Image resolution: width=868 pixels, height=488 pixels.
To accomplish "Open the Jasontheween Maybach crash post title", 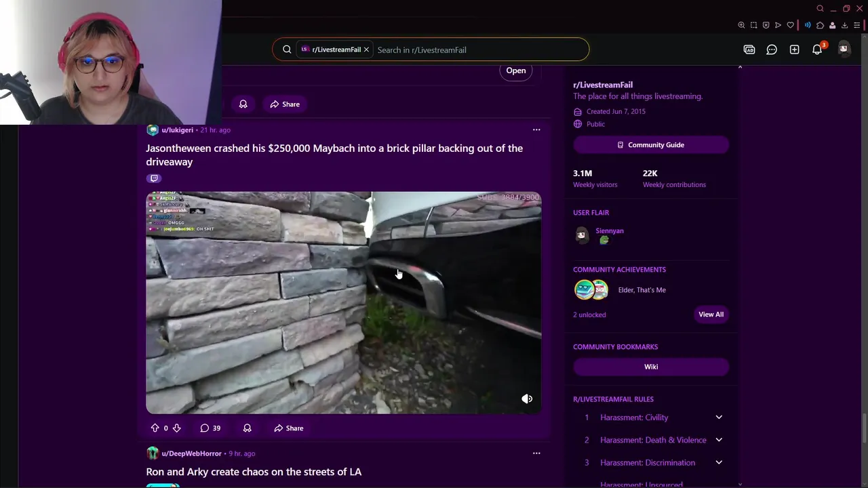I will pyautogui.click(x=334, y=155).
